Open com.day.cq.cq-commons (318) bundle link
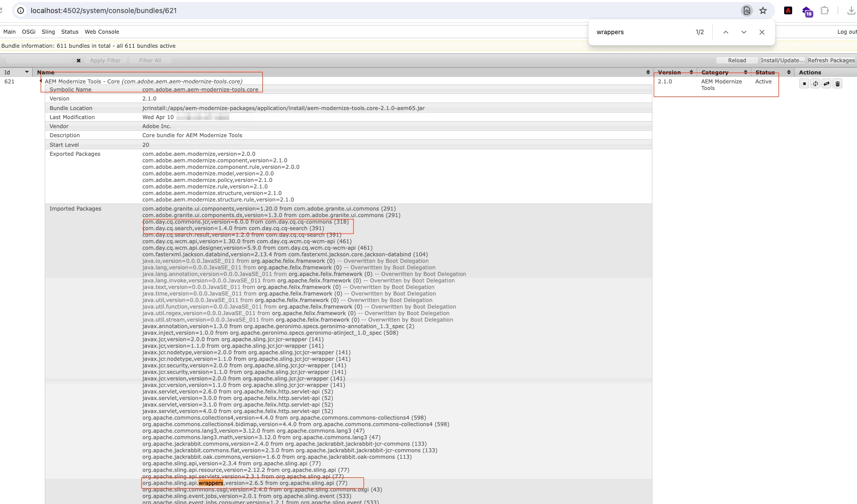 (307, 222)
